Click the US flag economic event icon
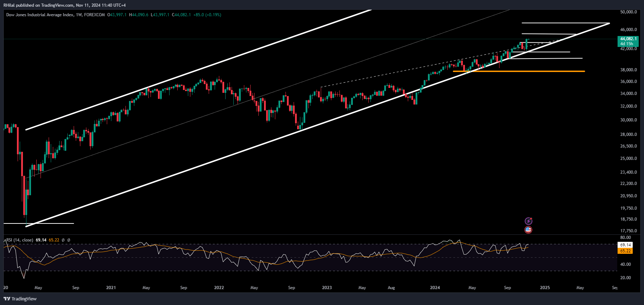The image size is (644, 305). [x=528, y=230]
